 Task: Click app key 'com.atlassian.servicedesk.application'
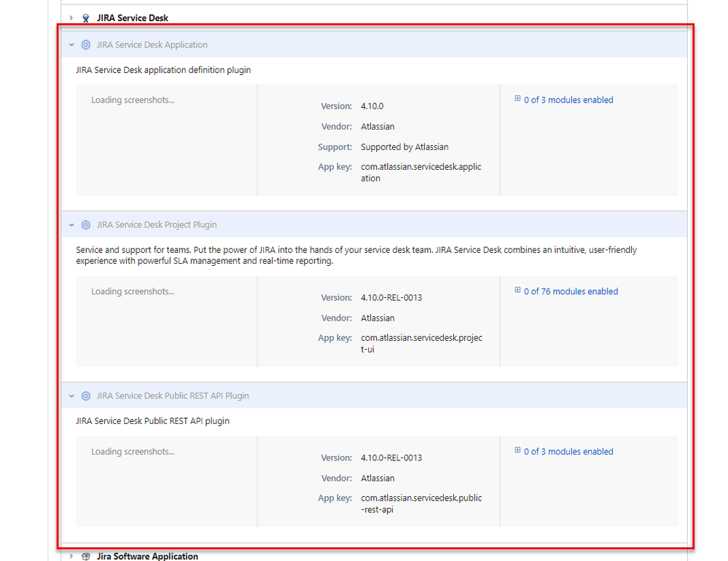(421, 173)
